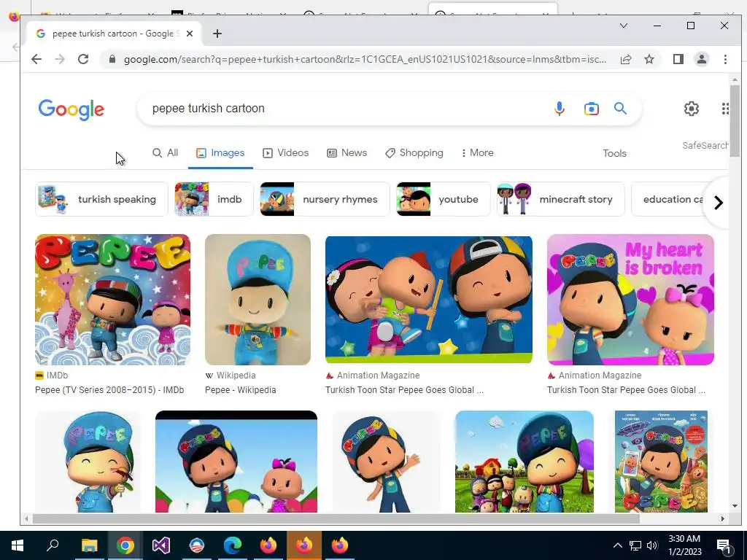Search by image with camera icon

tap(591, 109)
